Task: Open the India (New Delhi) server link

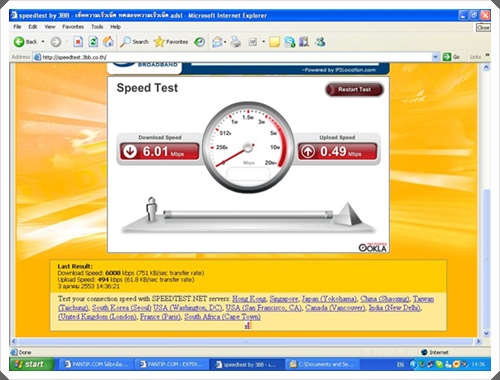Action: pos(395,308)
